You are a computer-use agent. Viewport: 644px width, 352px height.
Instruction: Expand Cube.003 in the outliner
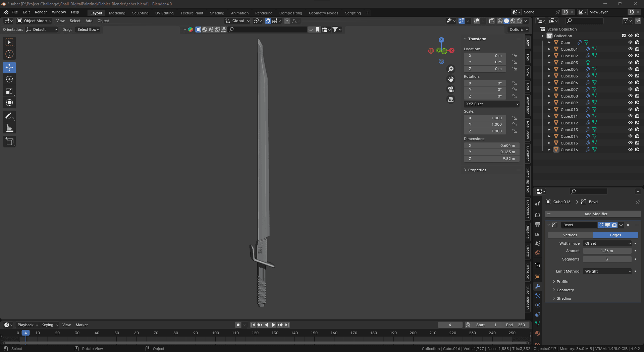(549, 62)
